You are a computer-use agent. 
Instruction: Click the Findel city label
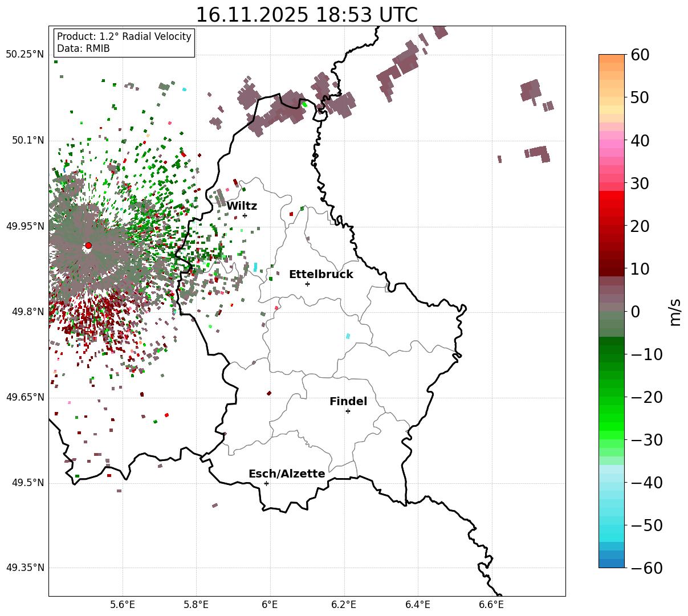click(348, 402)
